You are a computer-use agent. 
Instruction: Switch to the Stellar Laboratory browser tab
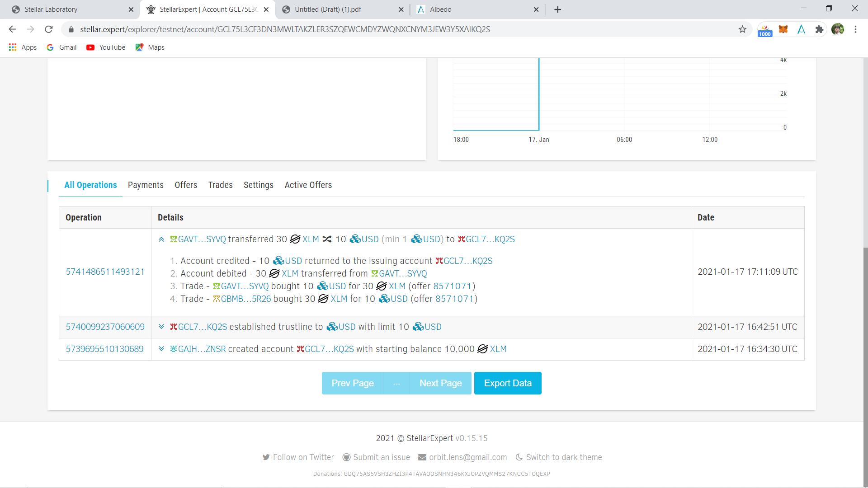pos(51,9)
